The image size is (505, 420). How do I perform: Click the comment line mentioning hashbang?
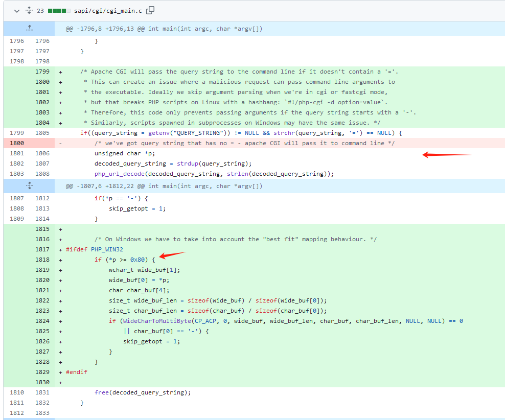tap(236, 102)
